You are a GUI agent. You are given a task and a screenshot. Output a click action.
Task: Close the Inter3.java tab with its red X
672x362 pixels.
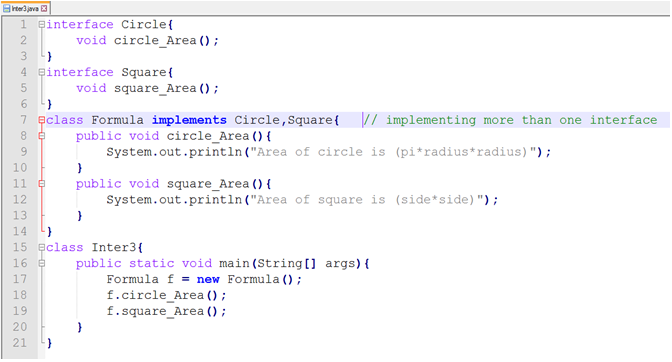click(x=44, y=9)
